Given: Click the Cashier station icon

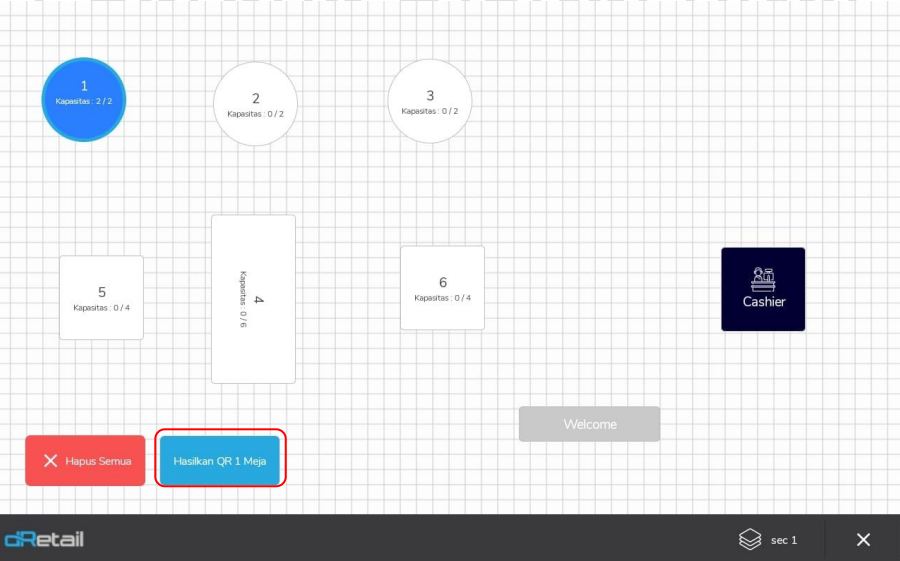Looking at the screenshot, I should pos(763,289).
